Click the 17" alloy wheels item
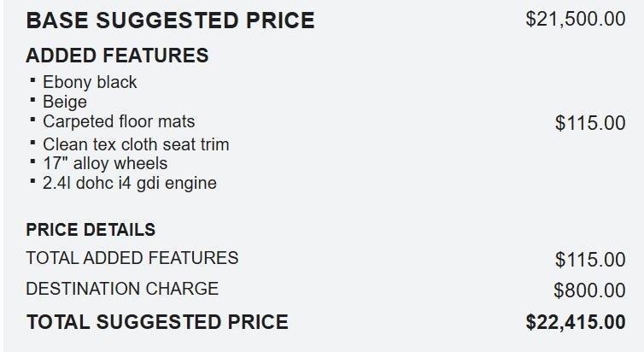The width and height of the screenshot is (644, 352). click(x=105, y=163)
